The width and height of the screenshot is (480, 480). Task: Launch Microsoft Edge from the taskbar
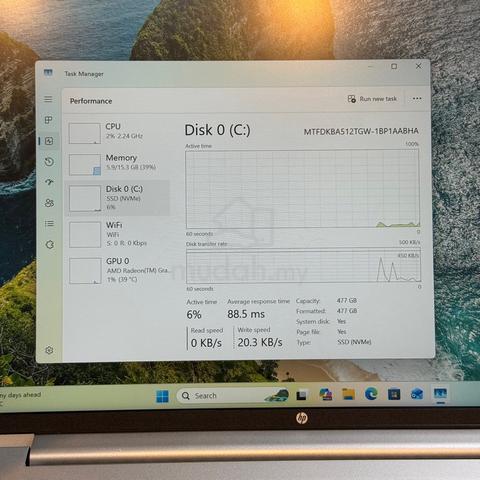click(371, 394)
